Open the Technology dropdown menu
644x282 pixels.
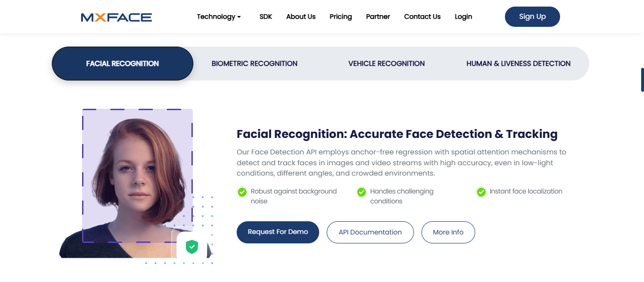click(x=216, y=16)
